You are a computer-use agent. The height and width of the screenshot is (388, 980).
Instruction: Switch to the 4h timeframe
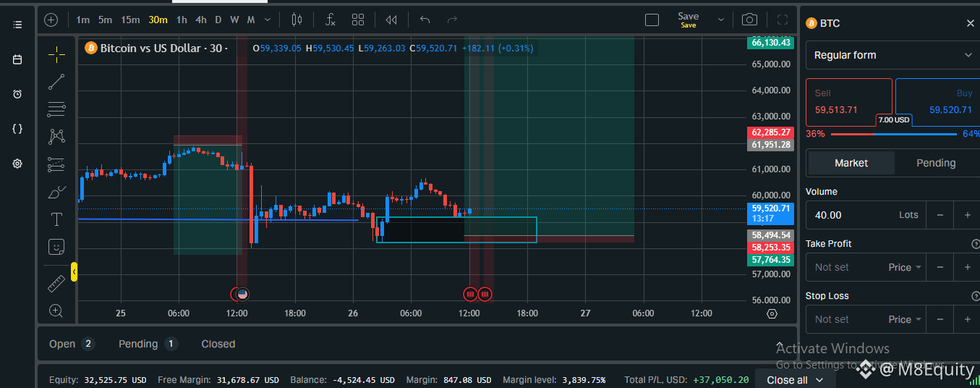coord(201,20)
